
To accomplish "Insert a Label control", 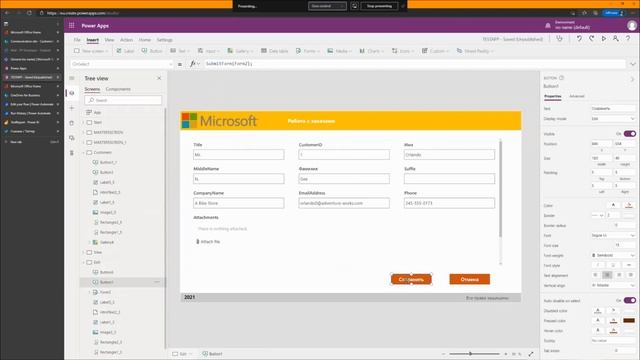I will coord(125,51).
